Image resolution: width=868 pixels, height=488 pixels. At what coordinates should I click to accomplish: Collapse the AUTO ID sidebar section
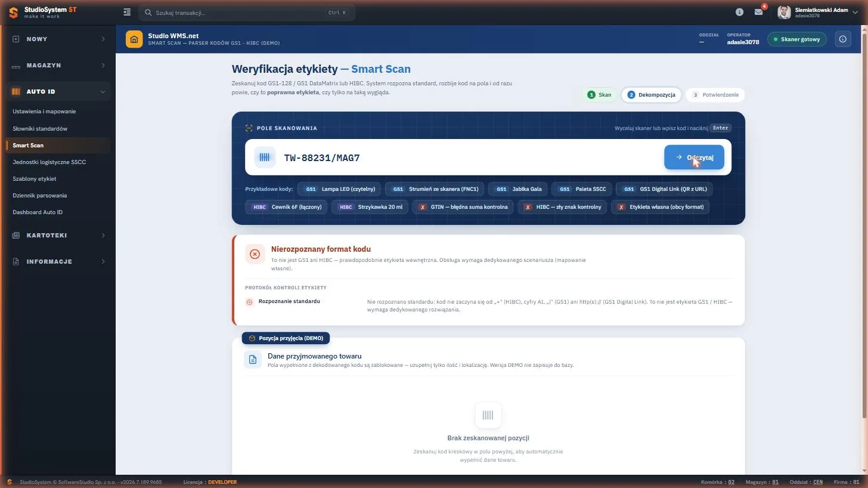pos(103,92)
